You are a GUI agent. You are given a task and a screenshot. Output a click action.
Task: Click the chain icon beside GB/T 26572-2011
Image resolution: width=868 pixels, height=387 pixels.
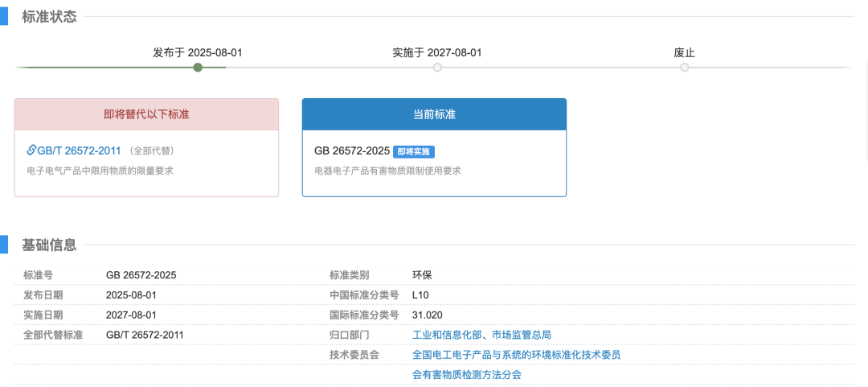(x=31, y=150)
